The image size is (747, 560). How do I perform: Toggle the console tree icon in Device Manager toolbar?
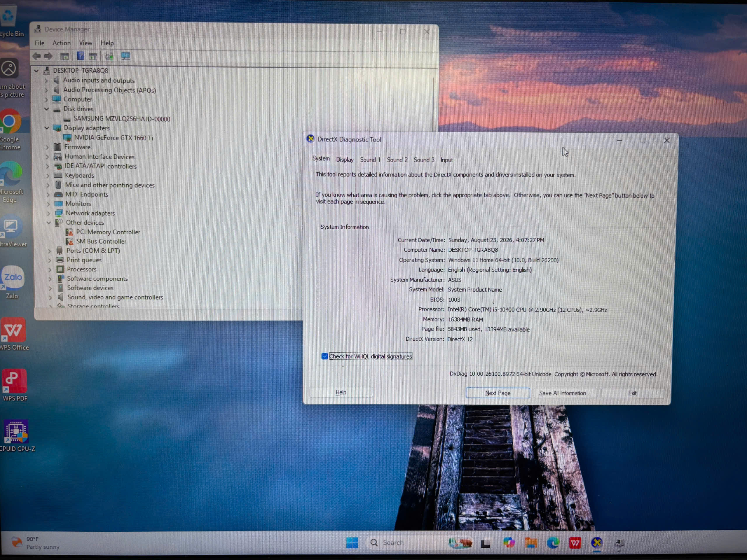[64, 56]
